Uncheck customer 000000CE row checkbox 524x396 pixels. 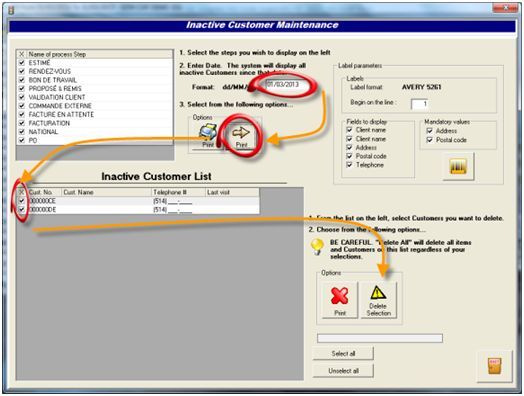click(22, 201)
